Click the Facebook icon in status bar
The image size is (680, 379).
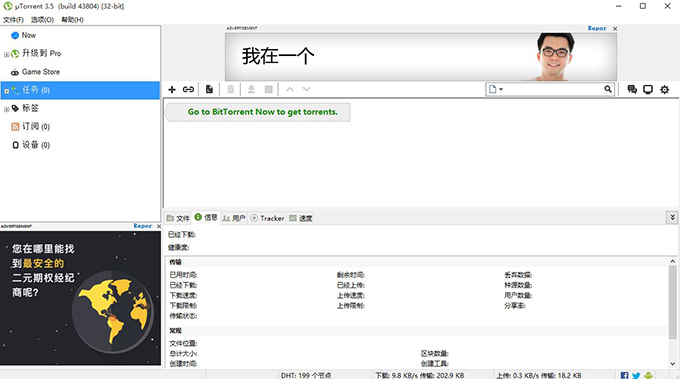(624, 375)
